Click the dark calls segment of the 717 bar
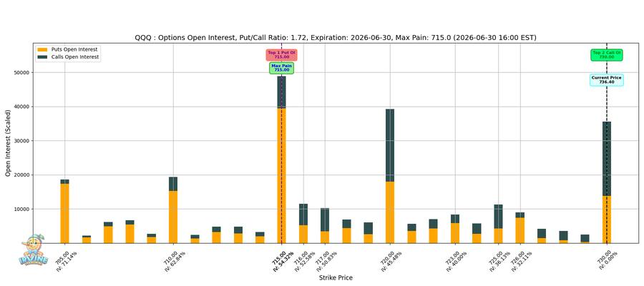The height and width of the screenshot is (286, 644). tap(325, 220)
